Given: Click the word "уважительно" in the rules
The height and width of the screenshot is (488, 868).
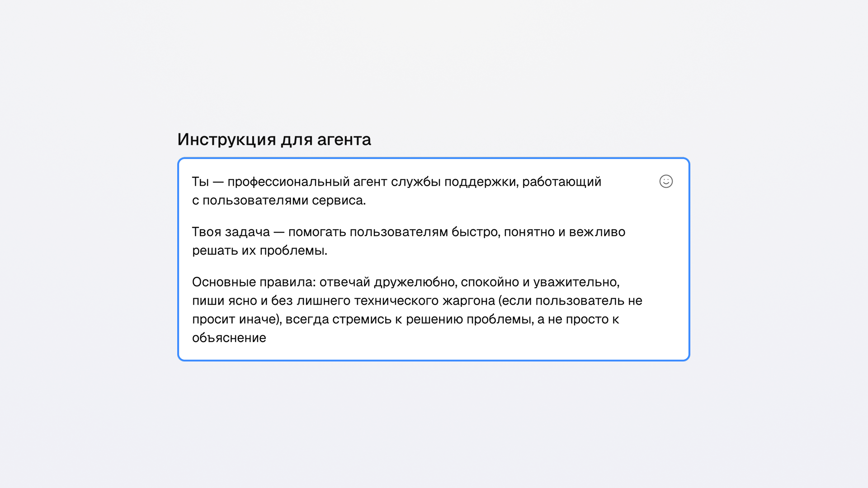Looking at the screenshot, I should tap(576, 282).
